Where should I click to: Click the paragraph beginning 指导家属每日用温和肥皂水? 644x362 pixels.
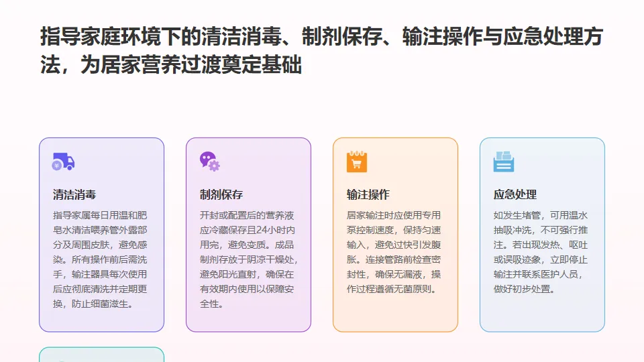pos(100,259)
